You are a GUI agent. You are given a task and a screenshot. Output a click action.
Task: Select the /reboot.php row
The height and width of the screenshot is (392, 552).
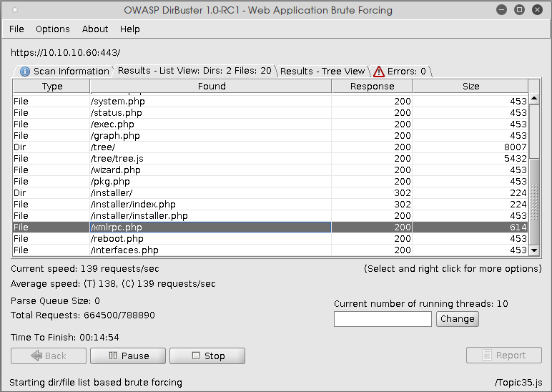click(270, 239)
